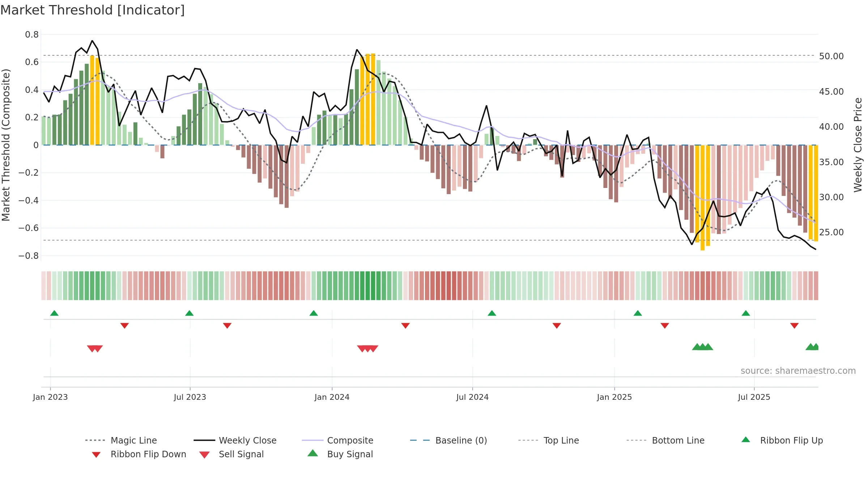The width and height of the screenshot is (868, 488).
Task: Hide the Composite series via legend
Action: [337, 440]
